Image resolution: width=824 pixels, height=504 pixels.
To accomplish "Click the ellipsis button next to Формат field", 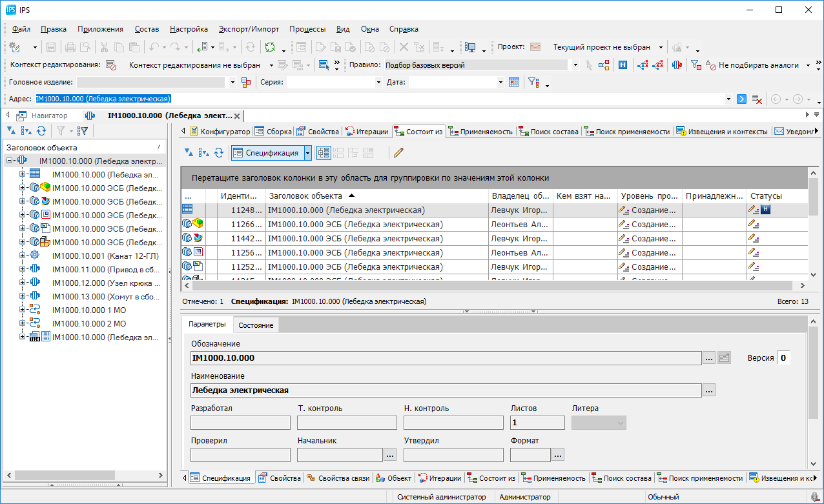I will coord(558,455).
